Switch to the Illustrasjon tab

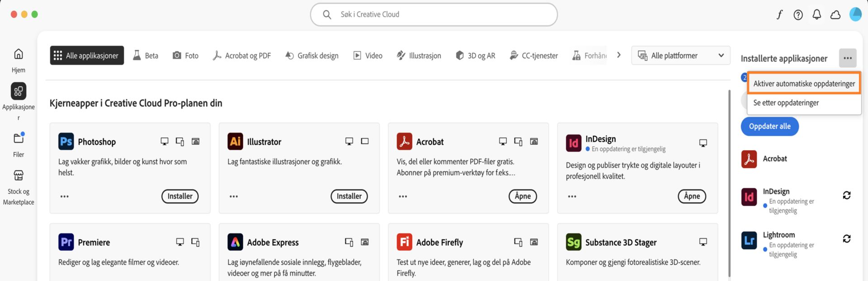point(419,55)
